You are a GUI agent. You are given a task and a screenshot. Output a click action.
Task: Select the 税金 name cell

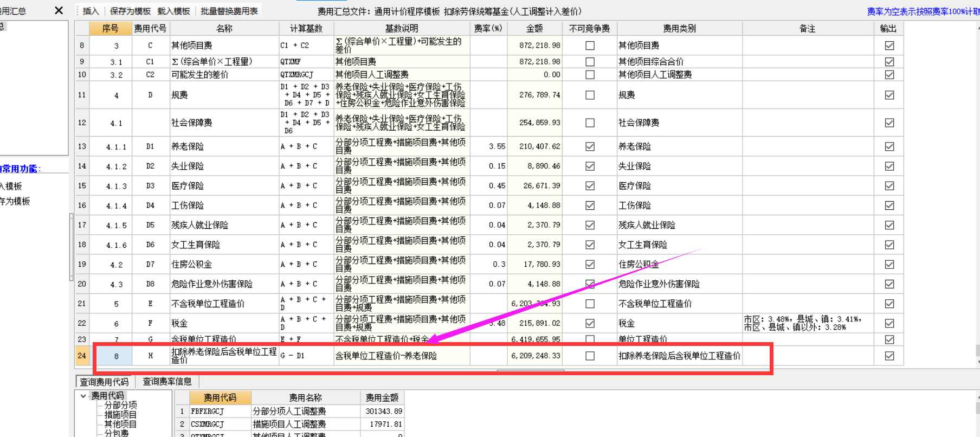point(224,323)
